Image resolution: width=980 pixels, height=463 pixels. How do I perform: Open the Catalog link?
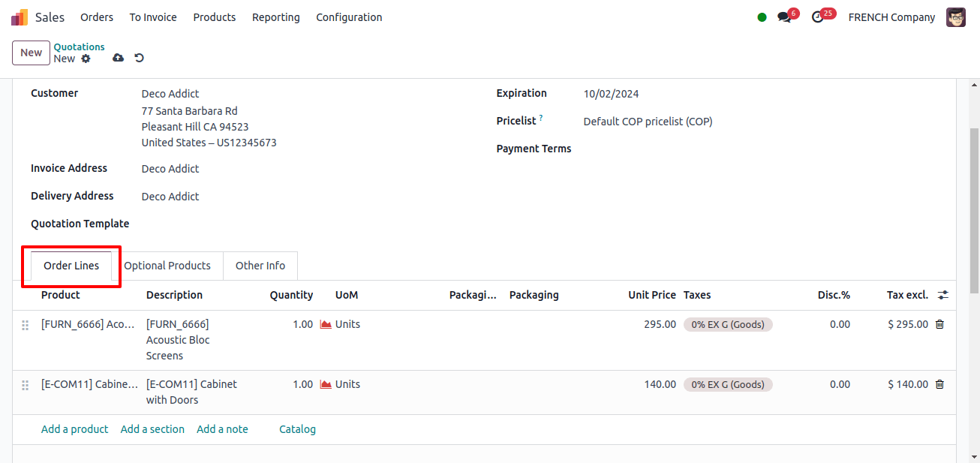(x=297, y=429)
